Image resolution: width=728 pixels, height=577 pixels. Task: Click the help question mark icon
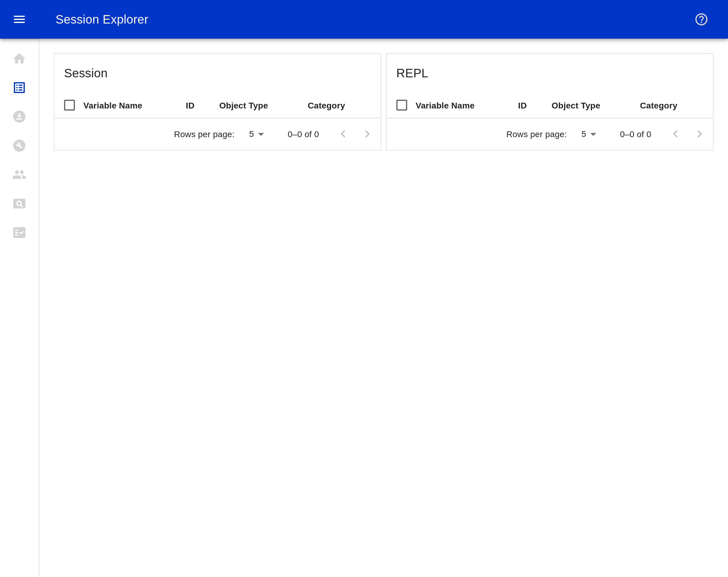pos(701,19)
